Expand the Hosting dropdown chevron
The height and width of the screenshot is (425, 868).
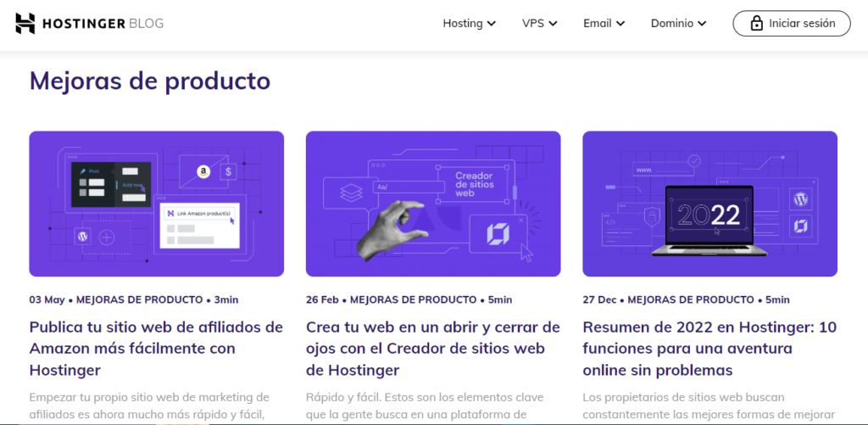[x=492, y=24]
